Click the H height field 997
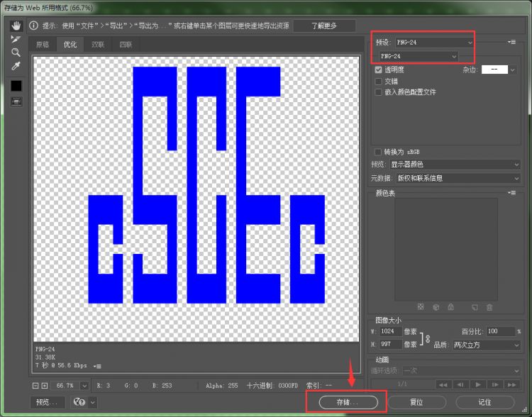Screen dimensions: 532x417 point(391,345)
